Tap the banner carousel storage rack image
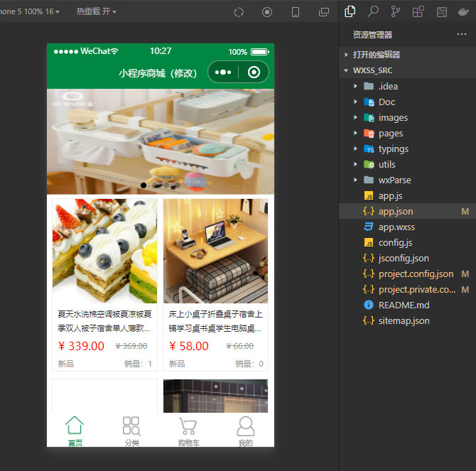The width and height of the screenshot is (476, 471). [161, 141]
